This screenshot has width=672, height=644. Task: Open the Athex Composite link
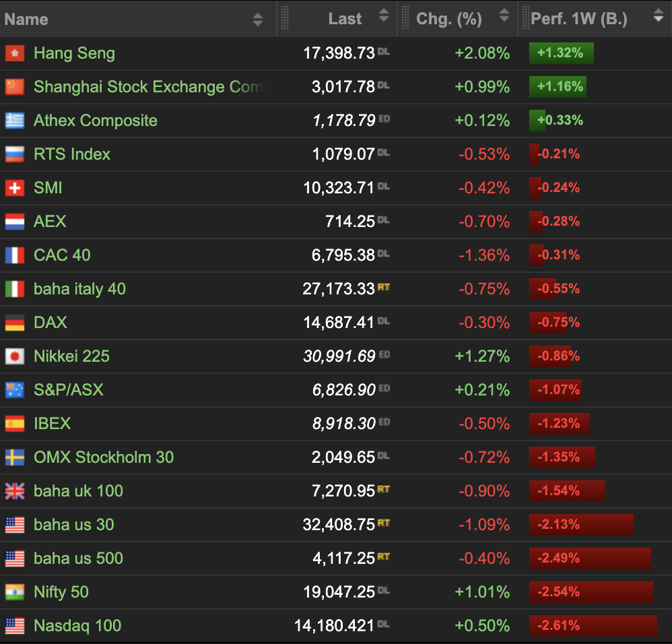click(x=96, y=121)
